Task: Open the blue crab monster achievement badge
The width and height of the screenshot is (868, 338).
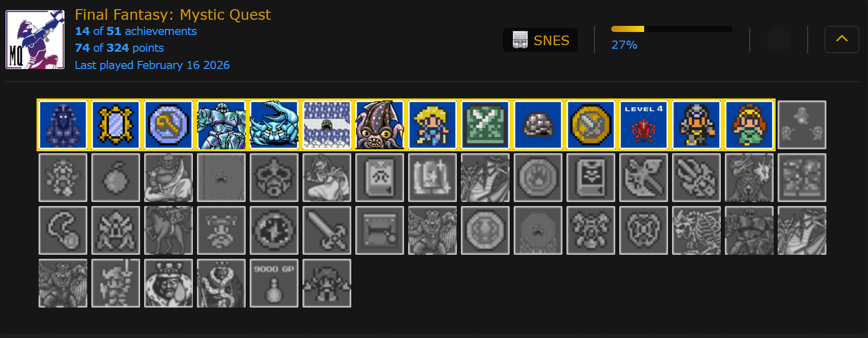Action: [x=274, y=125]
